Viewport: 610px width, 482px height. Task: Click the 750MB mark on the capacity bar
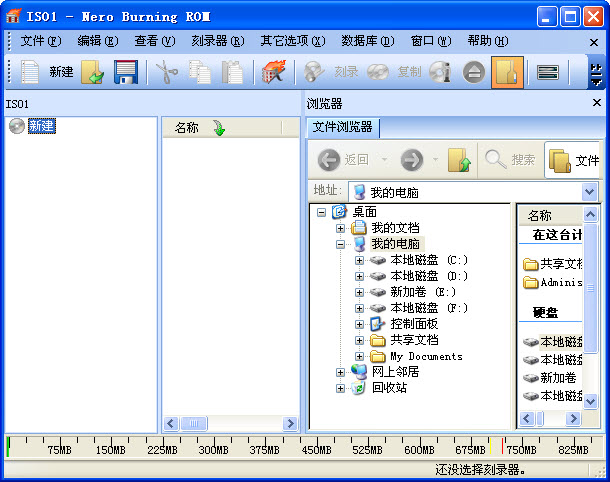(521, 450)
